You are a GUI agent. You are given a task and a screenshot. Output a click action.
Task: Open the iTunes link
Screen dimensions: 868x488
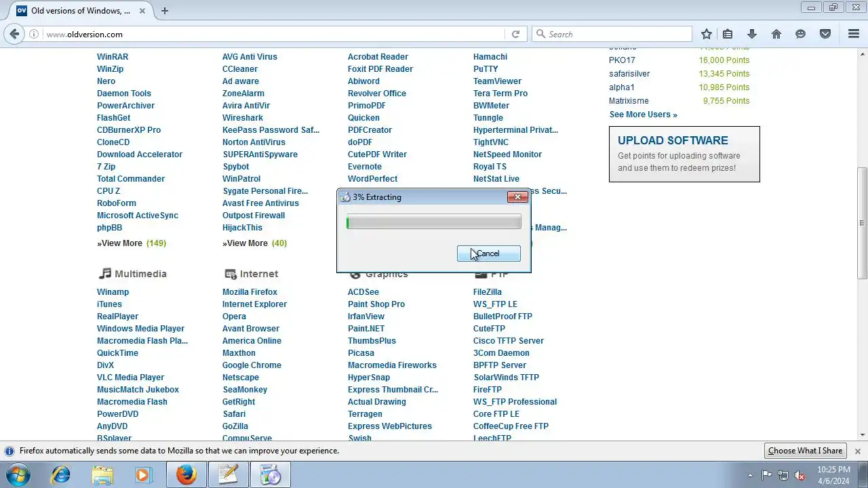click(109, 304)
